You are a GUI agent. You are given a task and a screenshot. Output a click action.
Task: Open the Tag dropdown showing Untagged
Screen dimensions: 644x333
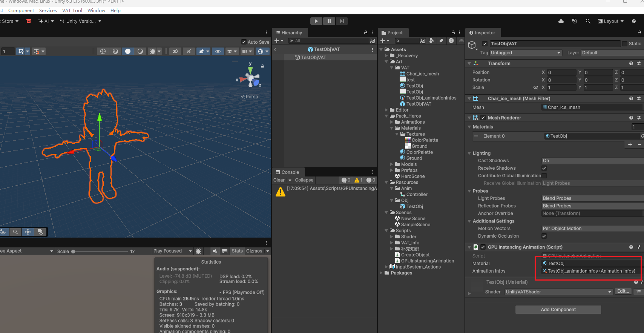point(526,53)
